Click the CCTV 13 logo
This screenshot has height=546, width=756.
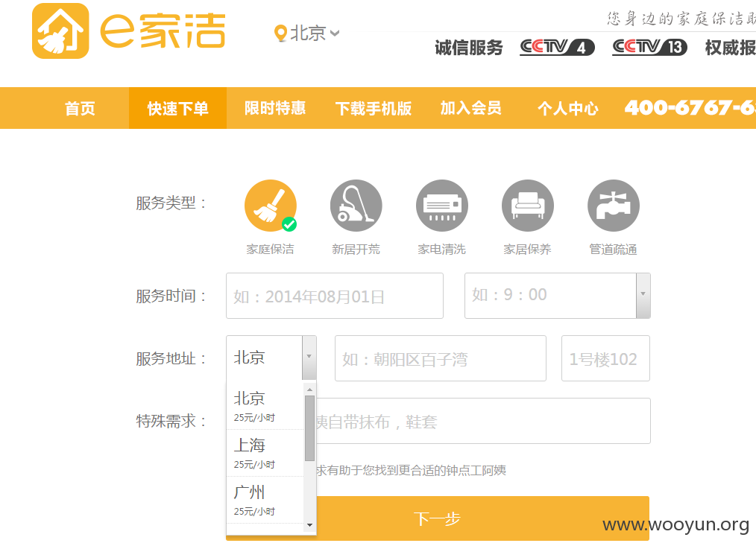[649, 47]
